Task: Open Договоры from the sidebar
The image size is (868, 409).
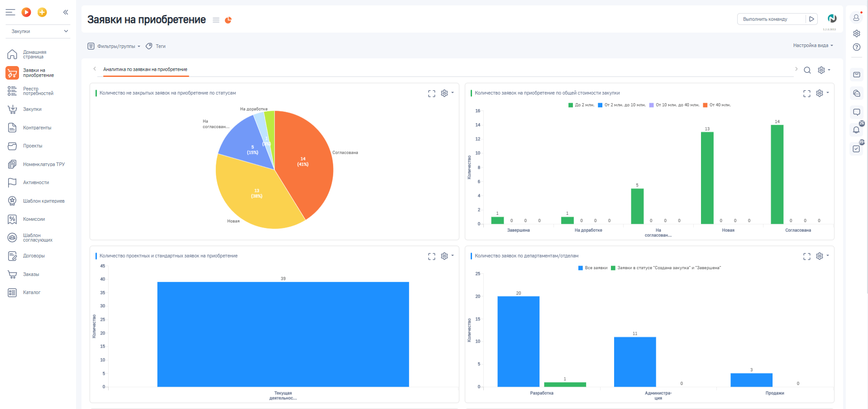Action: coord(34,256)
